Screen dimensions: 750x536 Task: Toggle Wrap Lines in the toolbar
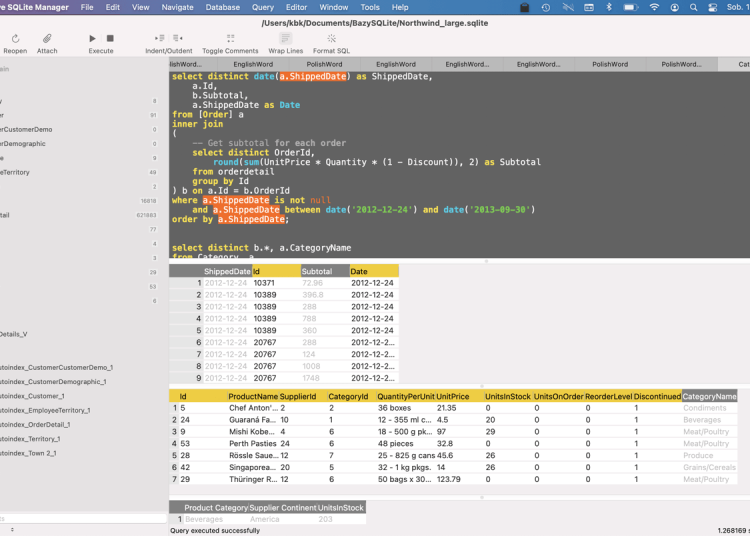286,38
